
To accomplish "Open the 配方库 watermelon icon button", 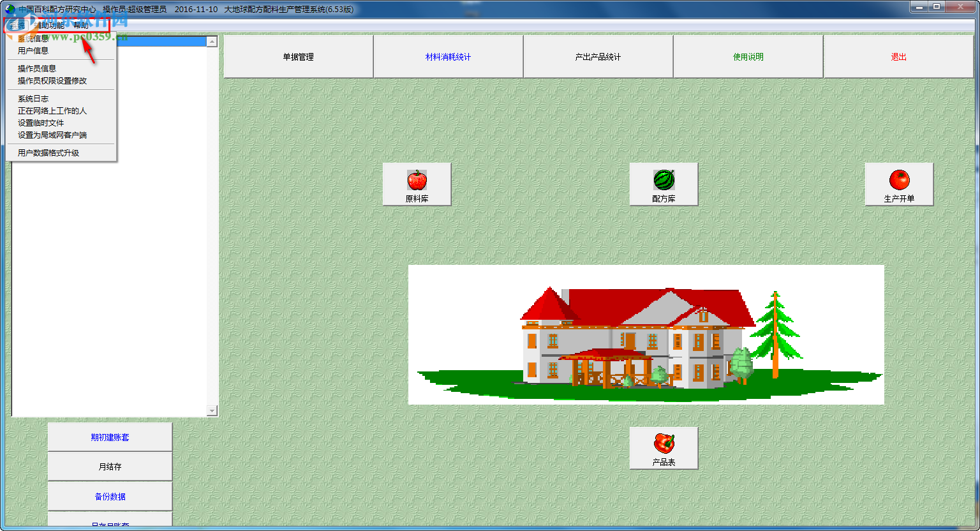I will click(664, 184).
